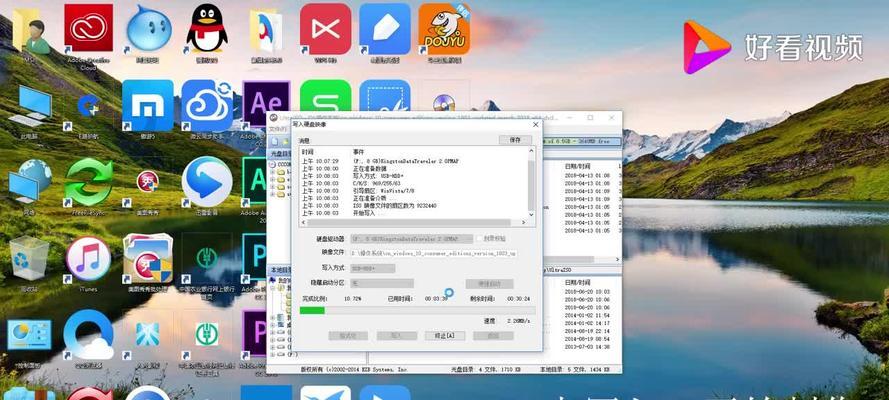Launch Adobe Audition (Au) shortcut
This screenshot has width=889, height=400.
pos(254,181)
